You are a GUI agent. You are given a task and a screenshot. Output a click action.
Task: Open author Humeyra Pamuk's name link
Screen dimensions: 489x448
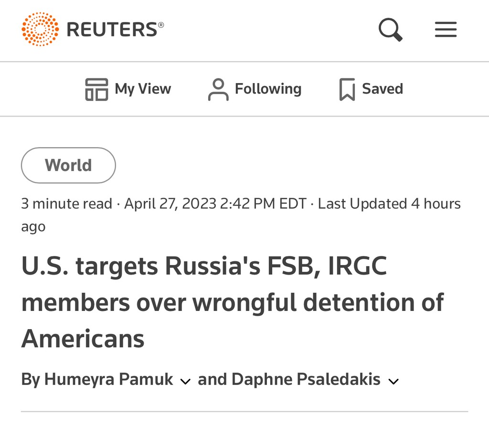coord(108,379)
